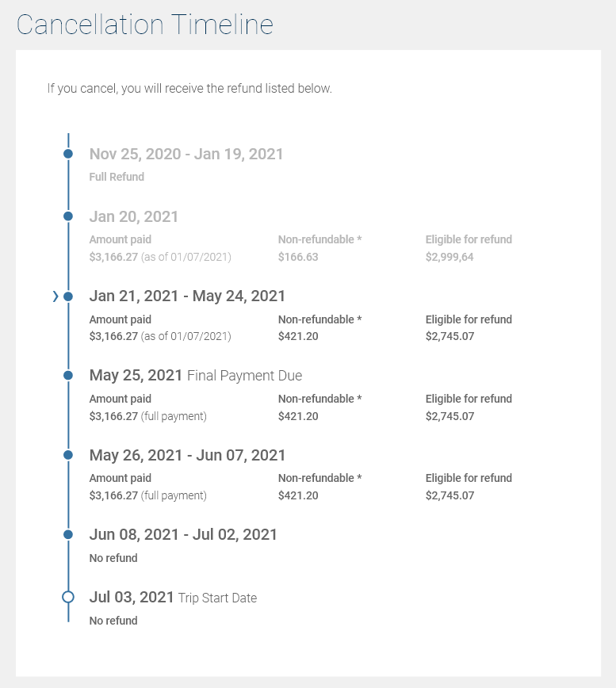Click the Nov 25, 2020 - Jan 19, 2021 heading
The image size is (616, 688).
186,154
